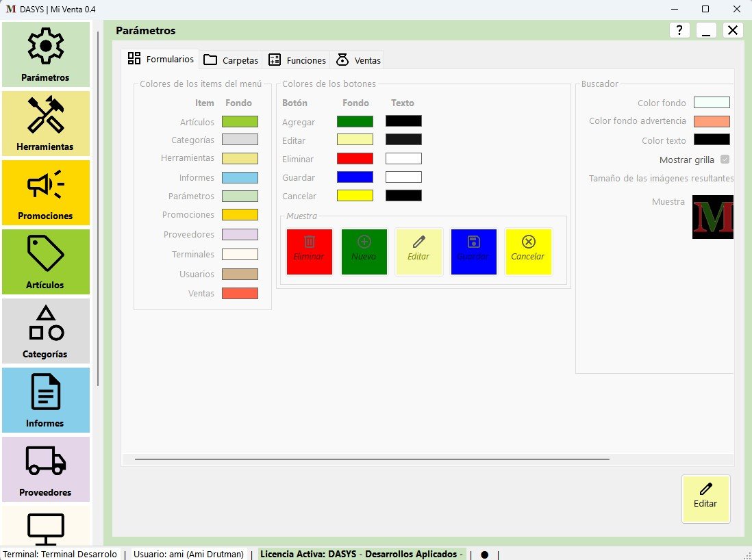The height and width of the screenshot is (560, 752).
Task: Click the horizontal scrollbar in the panel
Action: coord(372,459)
